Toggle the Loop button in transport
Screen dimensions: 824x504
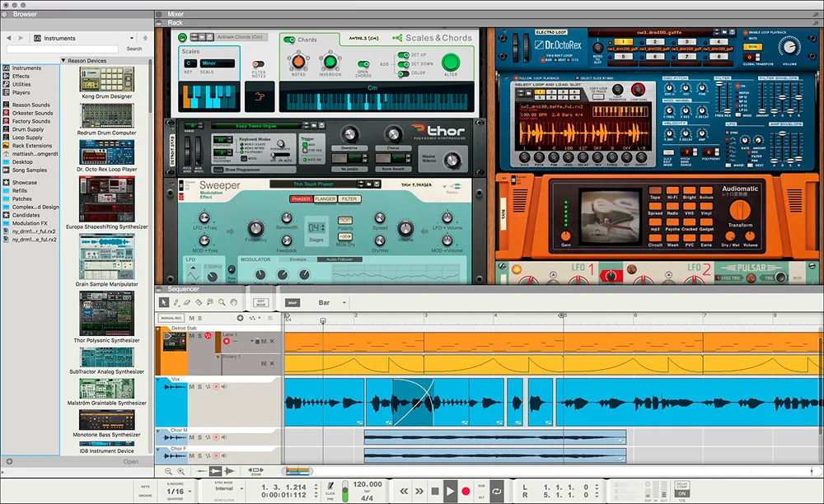(497, 492)
